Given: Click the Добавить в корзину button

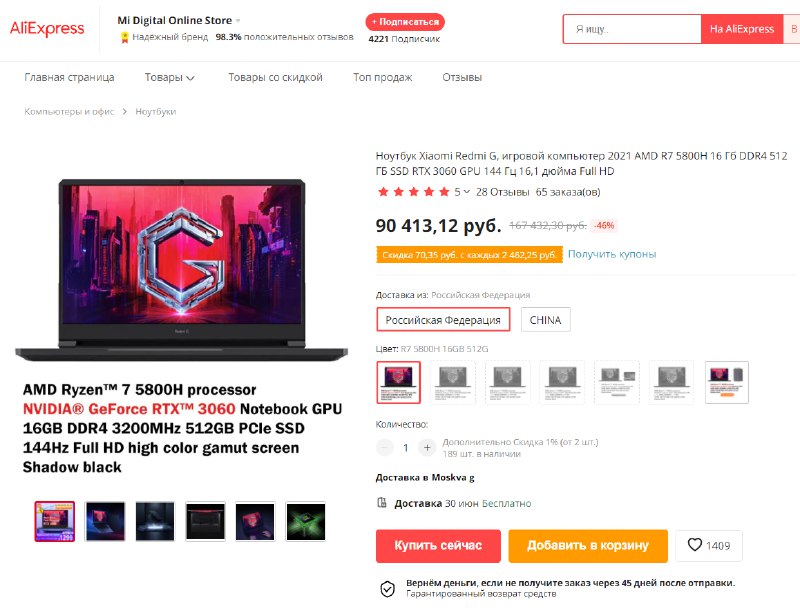Looking at the screenshot, I should (x=588, y=546).
